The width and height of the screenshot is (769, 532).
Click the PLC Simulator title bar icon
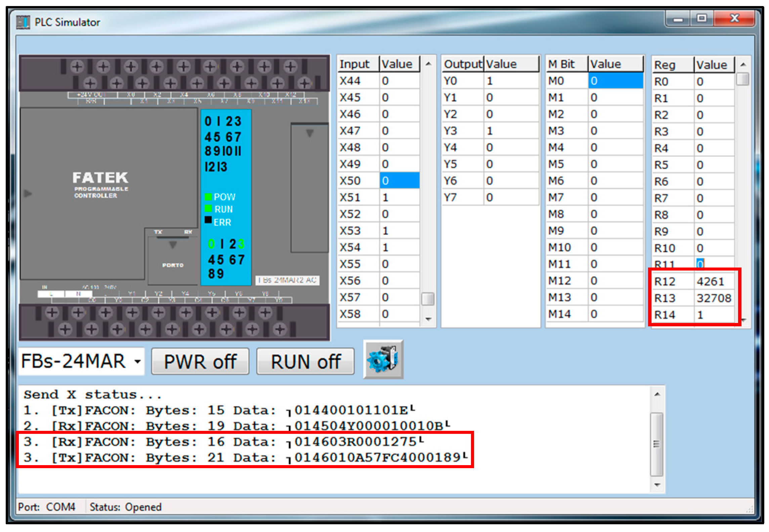pos(23,23)
